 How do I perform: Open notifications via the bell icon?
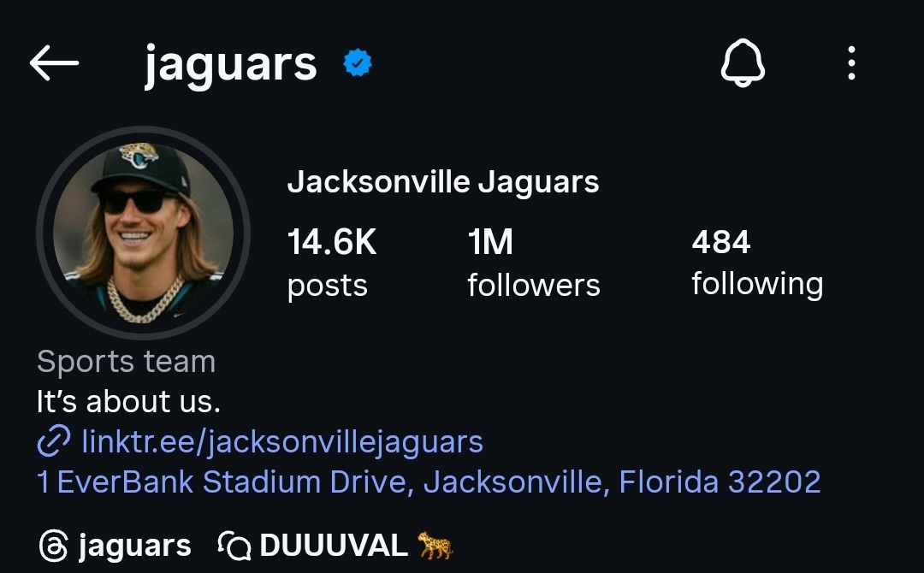point(743,63)
